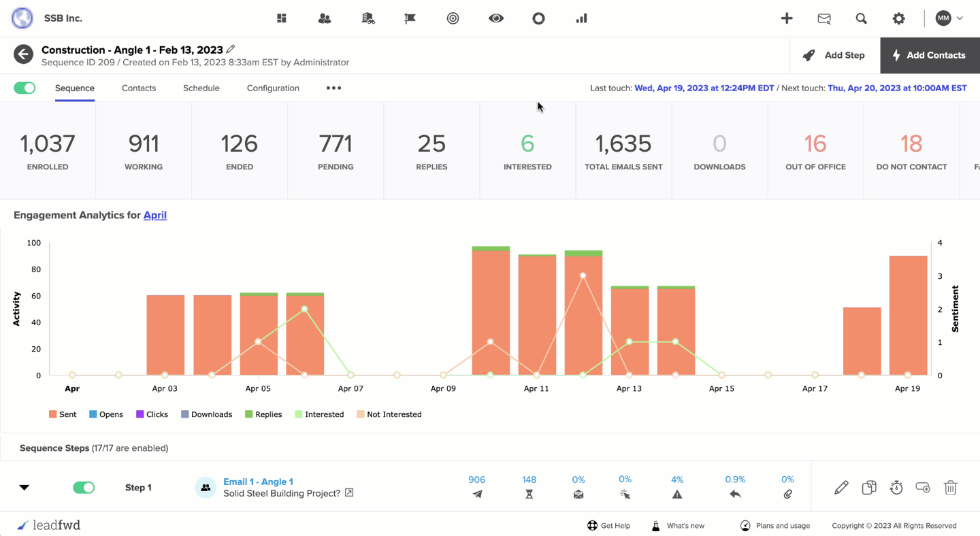This screenshot has height=536, width=980.
Task: Switch to the Contacts tab
Action: 139,88
